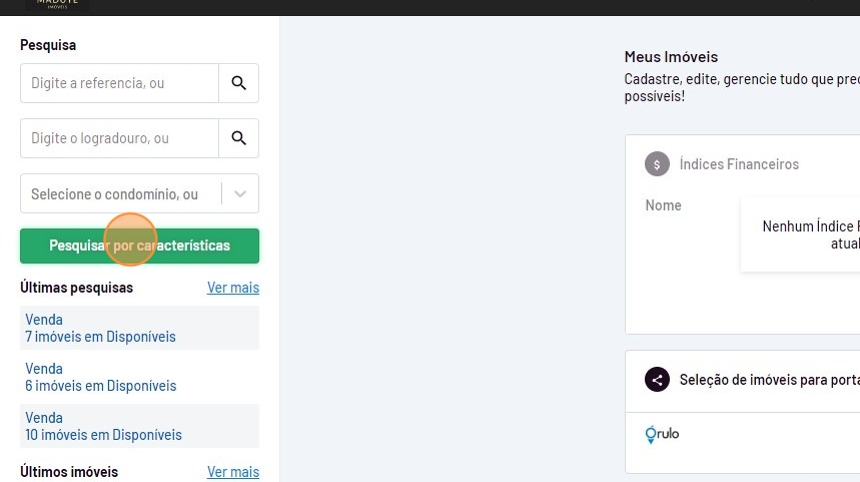
Task: Click the Orulo portal logo
Action: (663, 434)
